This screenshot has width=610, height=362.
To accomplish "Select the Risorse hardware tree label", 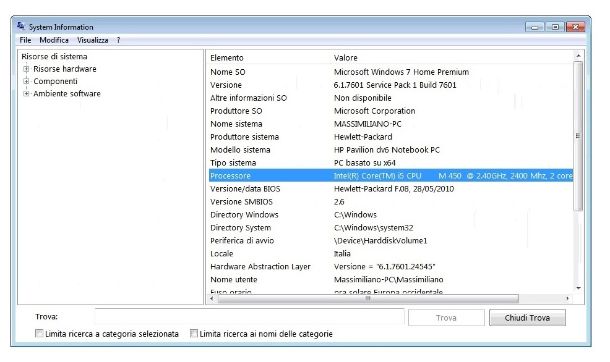I will 65,69.
